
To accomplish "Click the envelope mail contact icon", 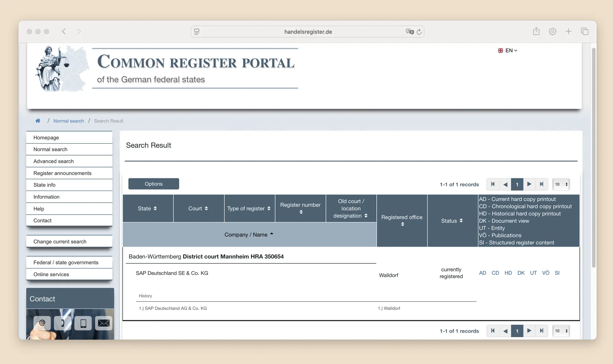I will click(x=104, y=323).
